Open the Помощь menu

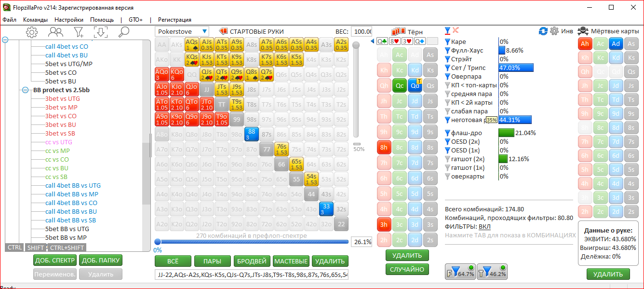[102, 20]
